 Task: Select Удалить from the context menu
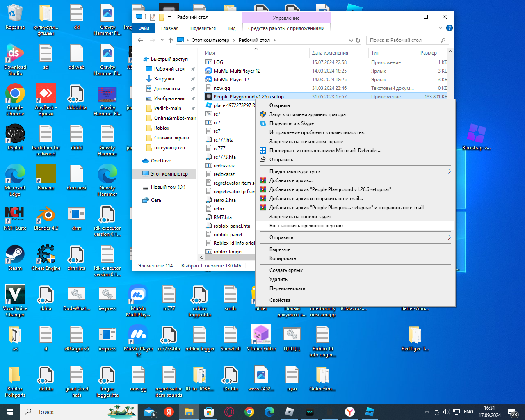(x=278, y=279)
